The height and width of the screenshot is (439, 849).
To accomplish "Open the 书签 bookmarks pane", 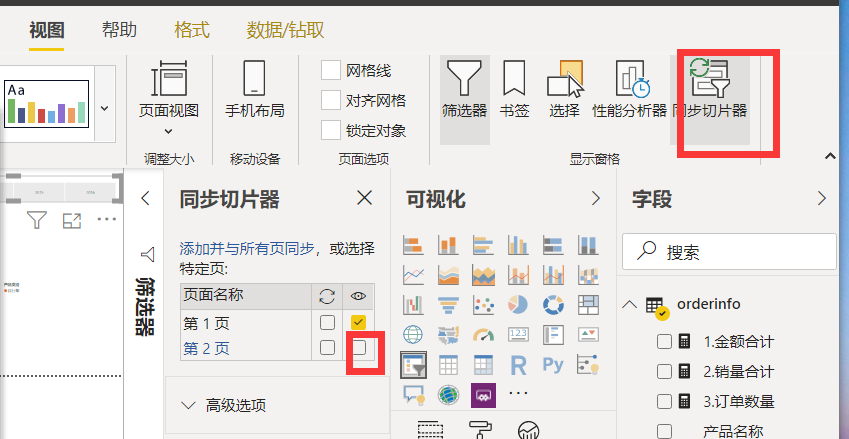I will coord(514,90).
